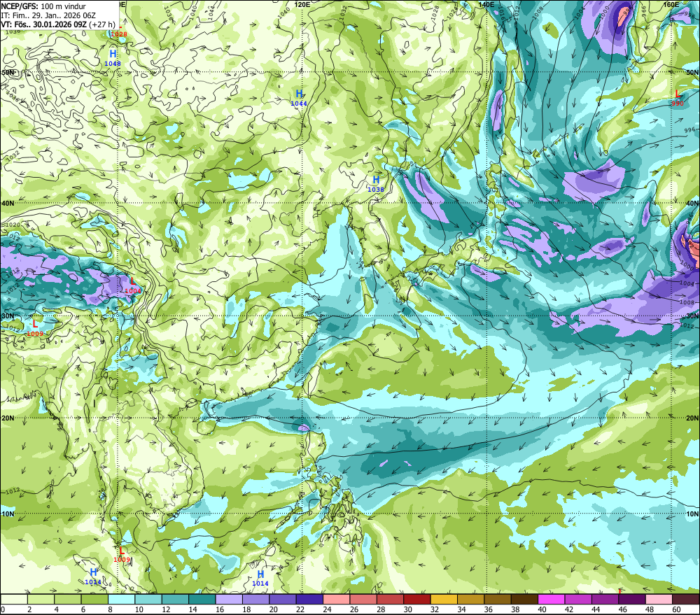
Task: Click the H 1048 high pressure marker
Action: point(113,58)
